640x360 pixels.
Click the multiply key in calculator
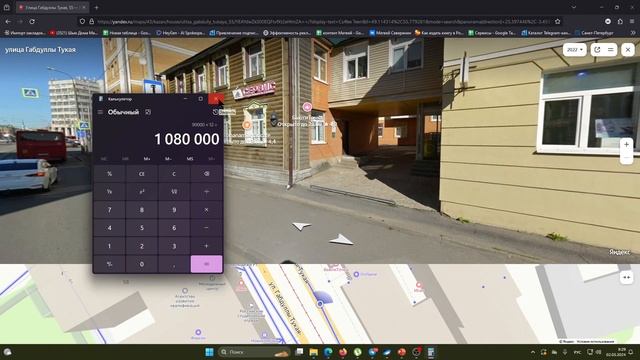pyautogui.click(x=207, y=210)
